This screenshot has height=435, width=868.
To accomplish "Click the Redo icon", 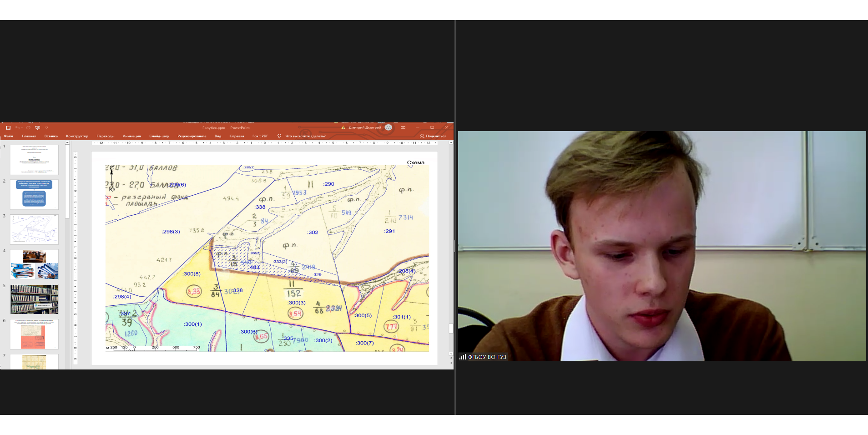I will click(x=28, y=128).
